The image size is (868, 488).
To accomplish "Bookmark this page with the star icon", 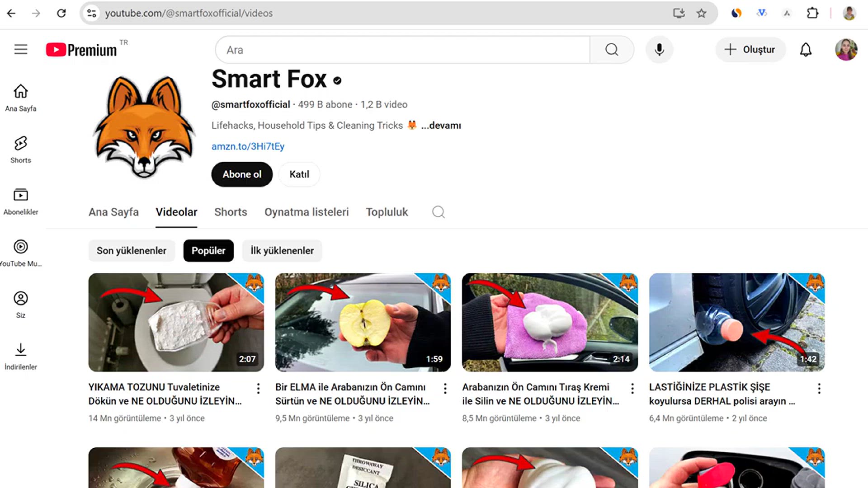I will pyautogui.click(x=701, y=13).
